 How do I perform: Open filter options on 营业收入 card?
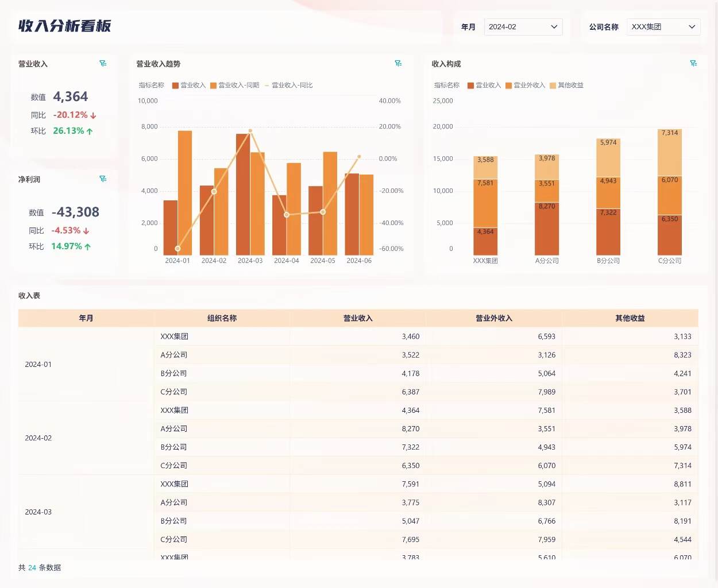pyautogui.click(x=103, y=64)
